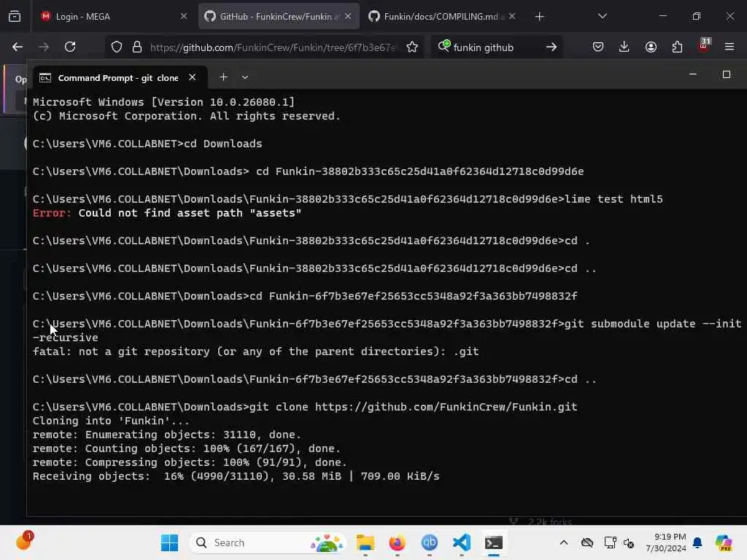Image resolution: width=747 pixels, height=560 pixels.
Task: Go back to previous page
Action: point(18,47)
